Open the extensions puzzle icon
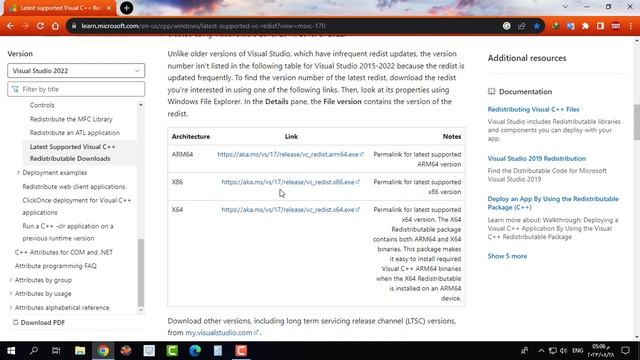Viewport: 640px width, 360px height. click(585, 26)
